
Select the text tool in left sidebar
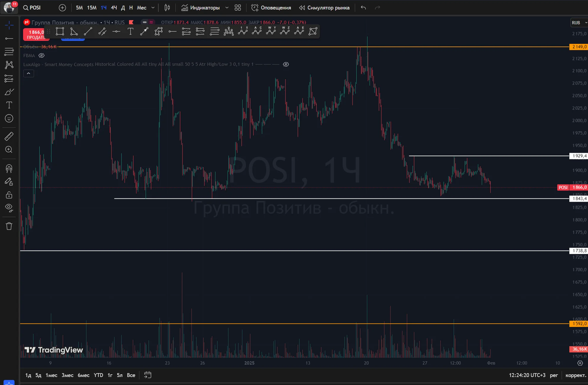pyautogui.click(x=9, y=105)
